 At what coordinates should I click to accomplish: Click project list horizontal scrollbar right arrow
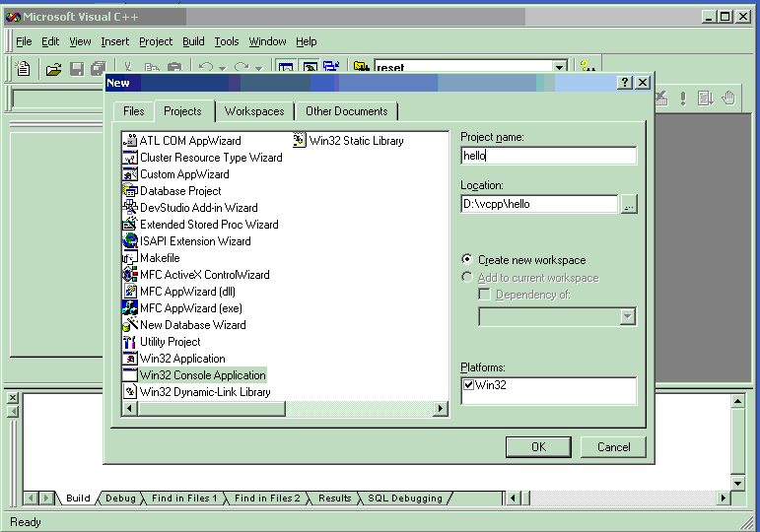pyautogui.click(x=440, y=409)
